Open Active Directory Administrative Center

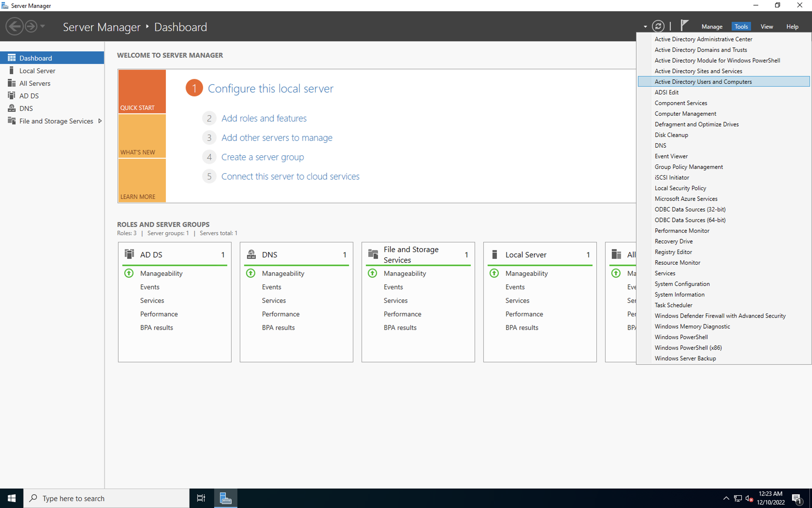tap(724, 39)
